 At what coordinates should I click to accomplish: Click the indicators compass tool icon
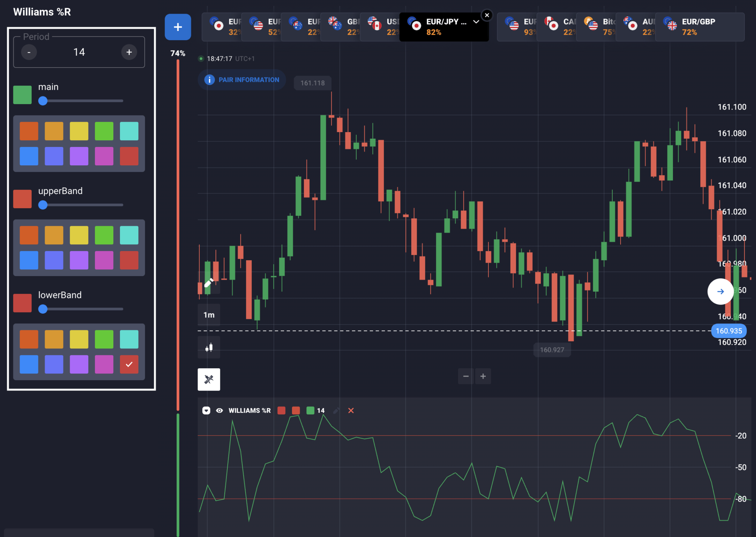click(x=209, y=379)
